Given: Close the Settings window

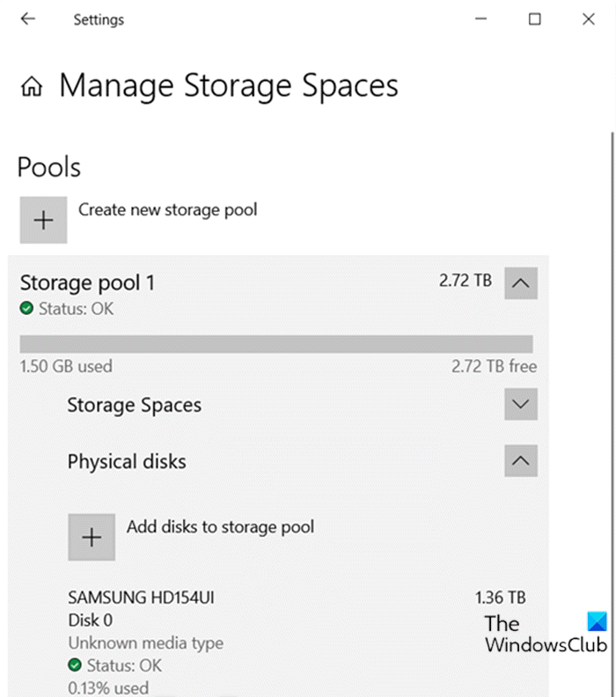Looking at the screenshot, I should click(589, 18).
